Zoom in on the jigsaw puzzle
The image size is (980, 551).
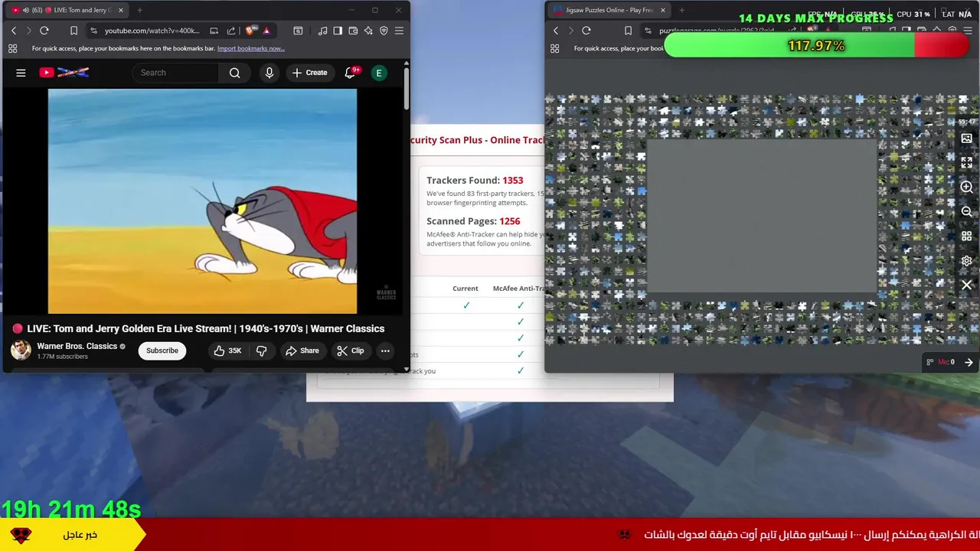click(x=967, y=187)
